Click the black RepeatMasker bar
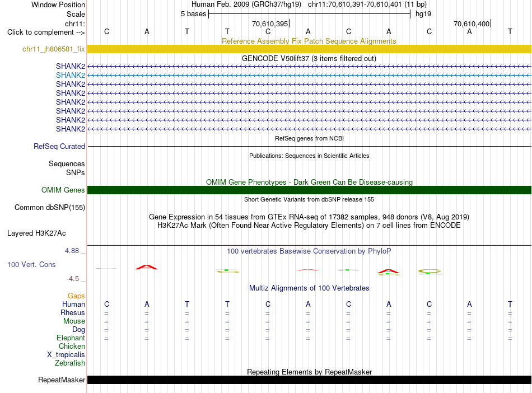This screenshot has width=532, height=393. click(309, 380)
